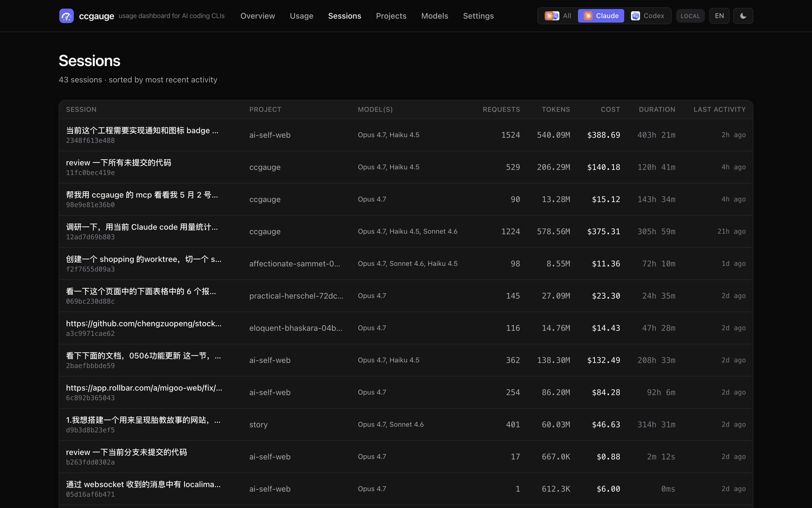Go to the Sessions tab

tap(344, 16)
